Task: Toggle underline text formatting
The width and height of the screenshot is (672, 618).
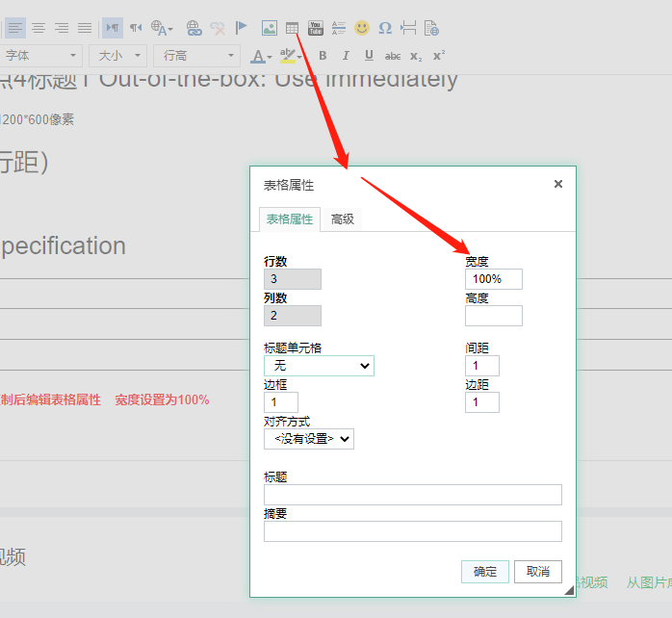Action: [369, 56]
